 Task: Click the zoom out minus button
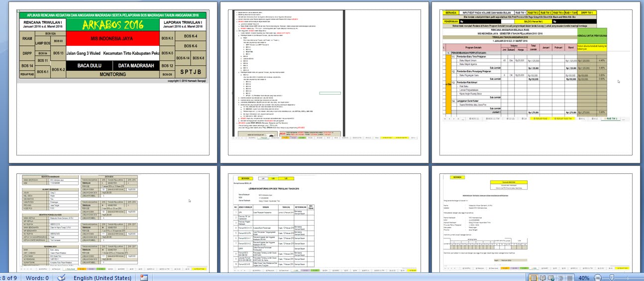[x=598, y=278]
